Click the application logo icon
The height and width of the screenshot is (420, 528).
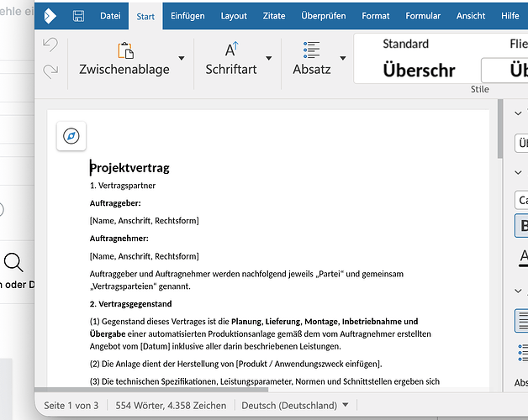[x=50, y=16]
